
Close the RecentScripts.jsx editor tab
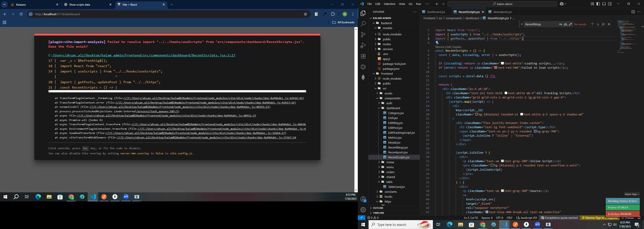click(x=483, y=12)
